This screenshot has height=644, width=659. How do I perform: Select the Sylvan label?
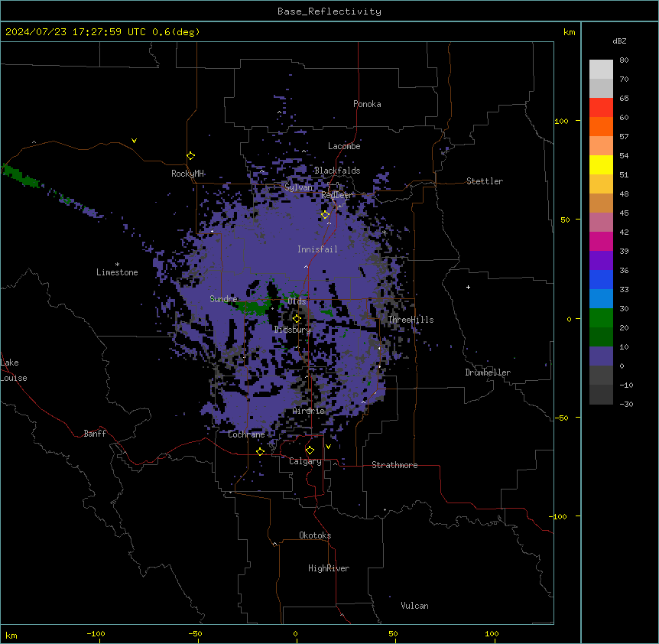pos(298,187)
